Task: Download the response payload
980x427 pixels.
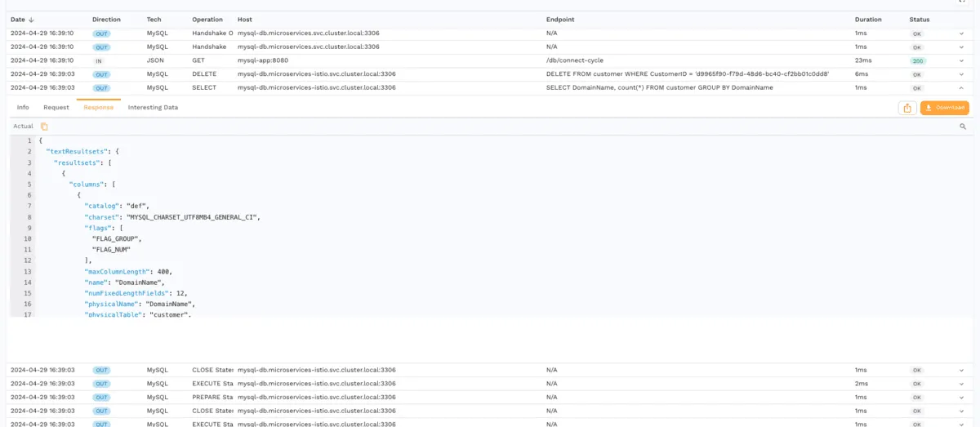Action: click(944, 108)
